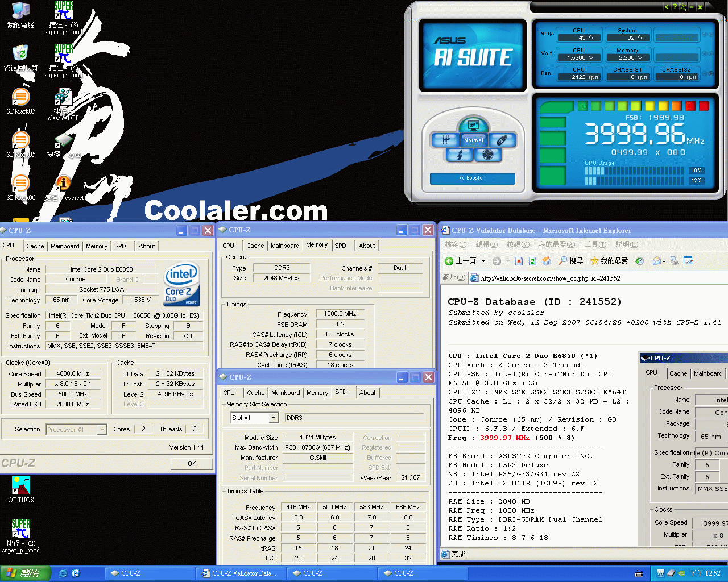Open the 3DMark03 desktop shortcut

[20, 101]
